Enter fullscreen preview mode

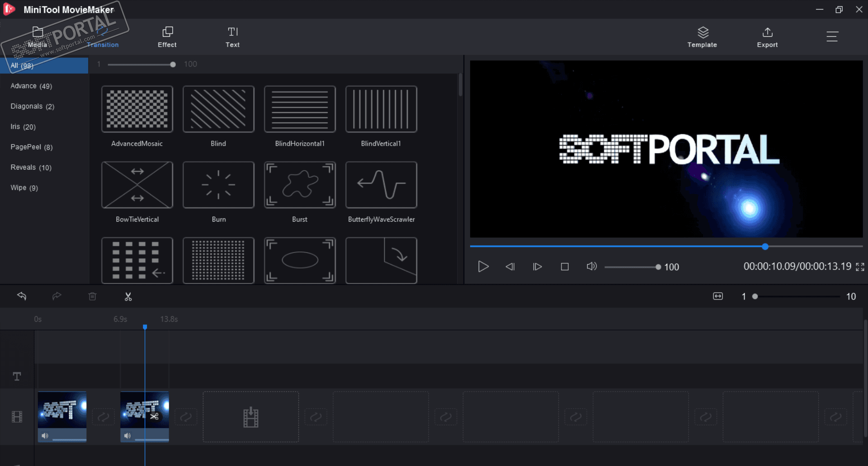860,267
